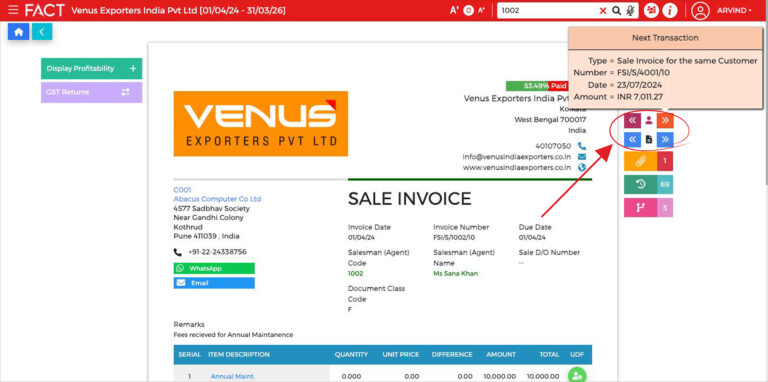768x382 pixels.
Task: Click invoice number FSI/S/1002/10
Action: tap(454, 238)
